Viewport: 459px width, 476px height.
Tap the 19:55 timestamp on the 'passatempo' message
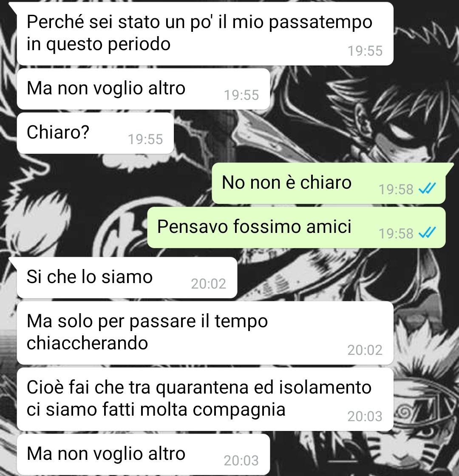tap(365, 51)
